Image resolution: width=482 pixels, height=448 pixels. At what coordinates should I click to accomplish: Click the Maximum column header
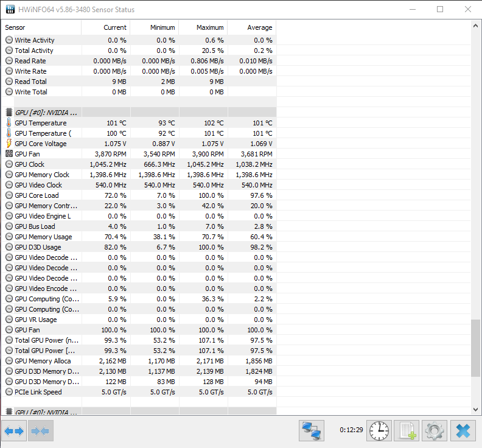(203, 27)
